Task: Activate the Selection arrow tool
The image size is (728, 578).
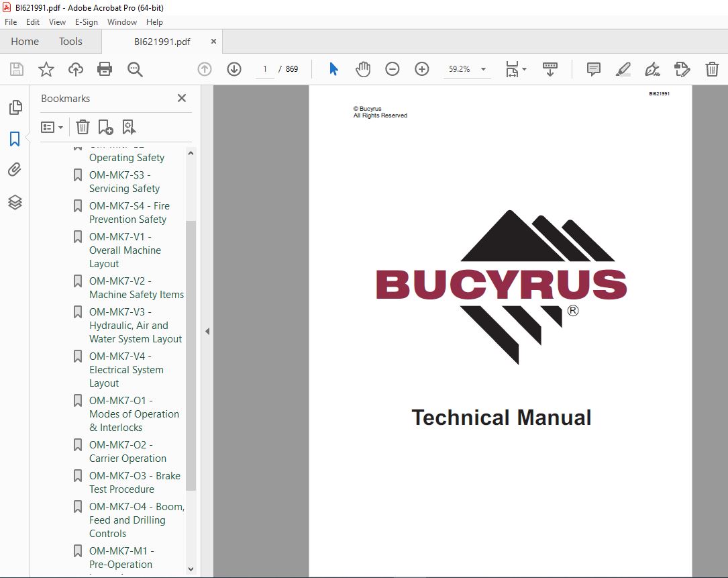Action: pyautogui.click(x=333, y=69)
